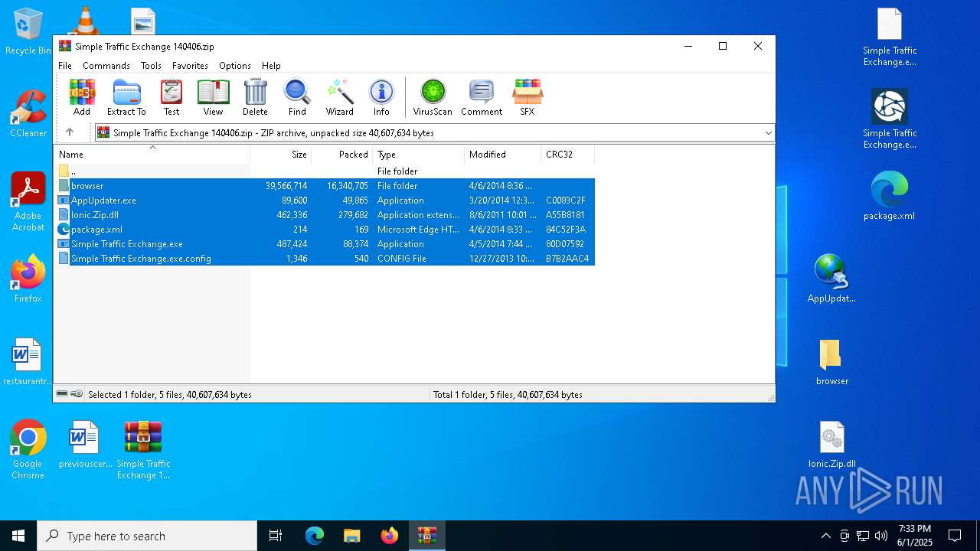Run the Test archive tool
Image resolution: width=980 pixels, height=551 pixels.
(171, 97)
